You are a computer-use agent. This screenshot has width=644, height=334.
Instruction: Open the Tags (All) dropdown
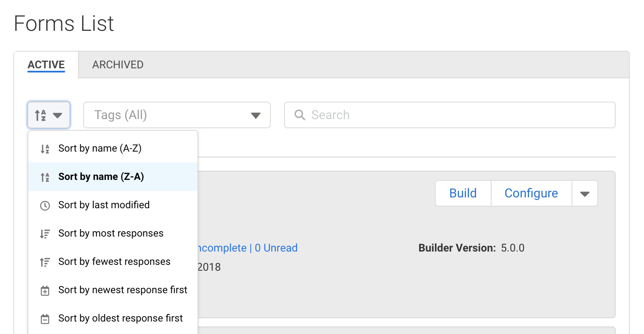177,115
